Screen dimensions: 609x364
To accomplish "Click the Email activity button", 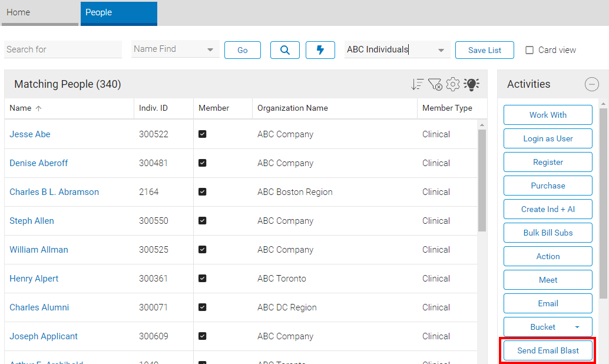I will [548, 303].
